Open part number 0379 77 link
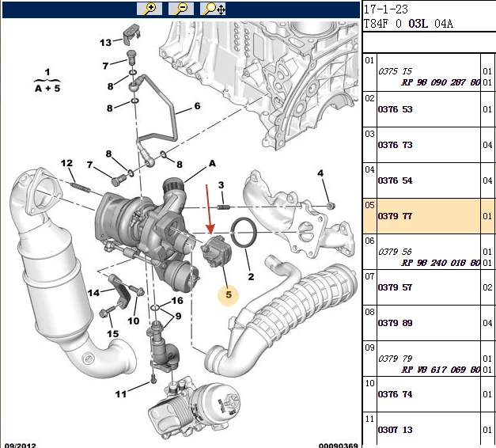The image size is (496, 448). (x=395, y=216)
